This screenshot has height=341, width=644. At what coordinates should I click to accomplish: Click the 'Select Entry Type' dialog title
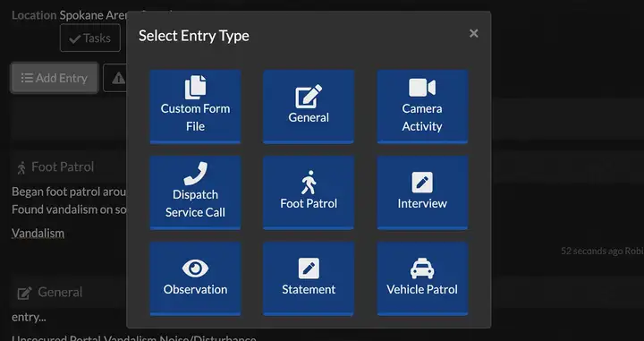point(194,35)
